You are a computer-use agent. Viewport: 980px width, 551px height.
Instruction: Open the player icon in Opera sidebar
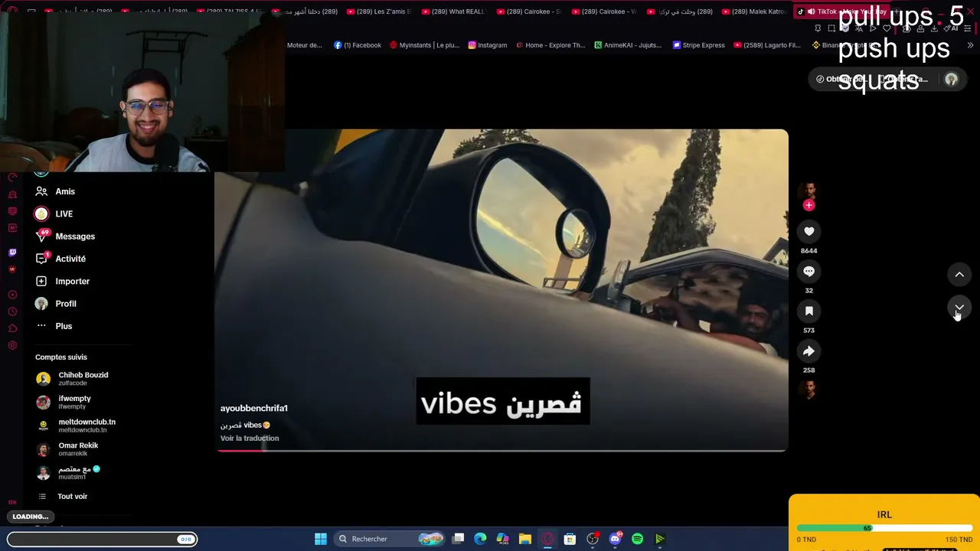[12, 295]
